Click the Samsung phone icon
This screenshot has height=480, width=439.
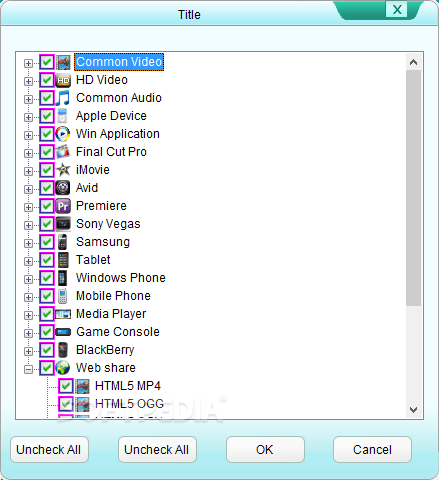click(x=63, y=242)
